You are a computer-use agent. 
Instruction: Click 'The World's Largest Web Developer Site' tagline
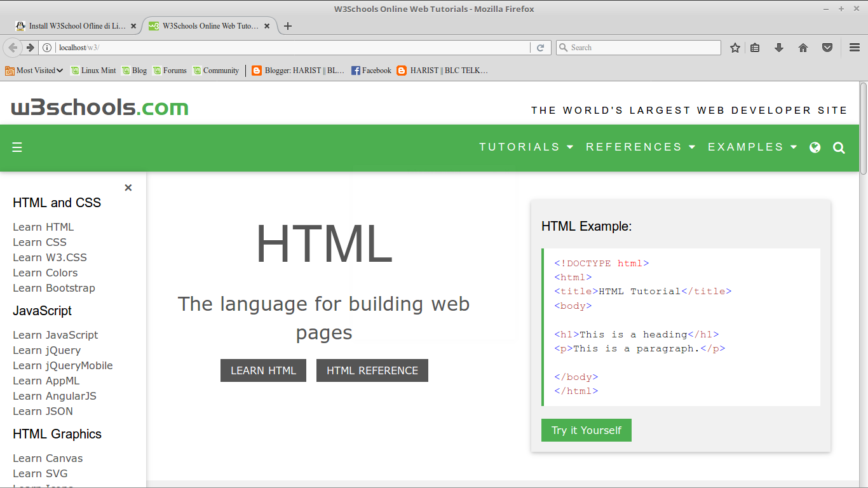click(x=689, y=111)
